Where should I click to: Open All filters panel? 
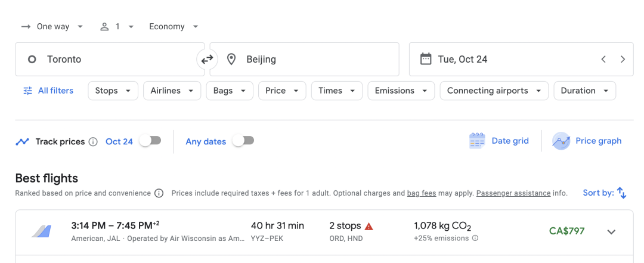(48, 91)
